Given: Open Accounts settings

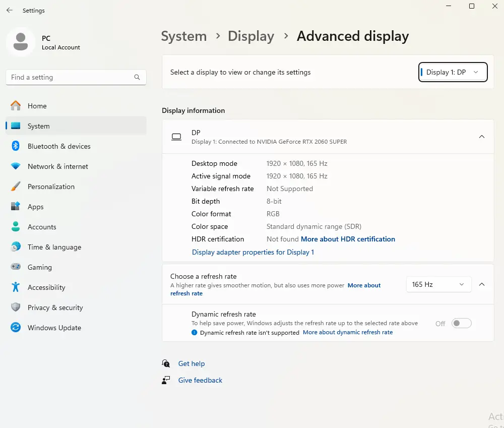Looking at the screenshot, I should tap(76, 227).
